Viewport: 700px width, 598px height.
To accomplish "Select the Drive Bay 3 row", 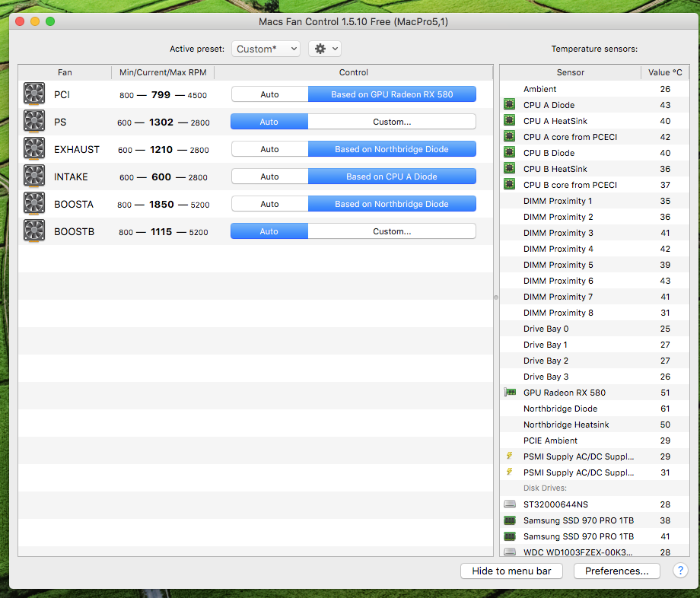I will 594,376.
